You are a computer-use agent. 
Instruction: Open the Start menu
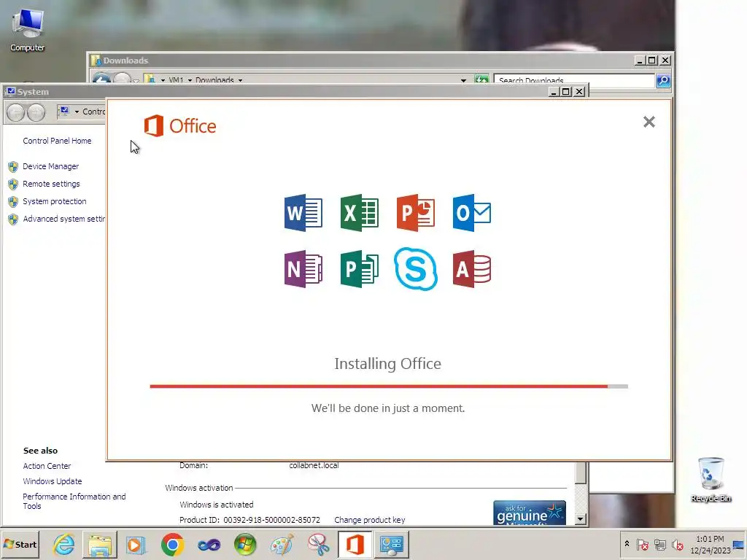click(20, 544)
